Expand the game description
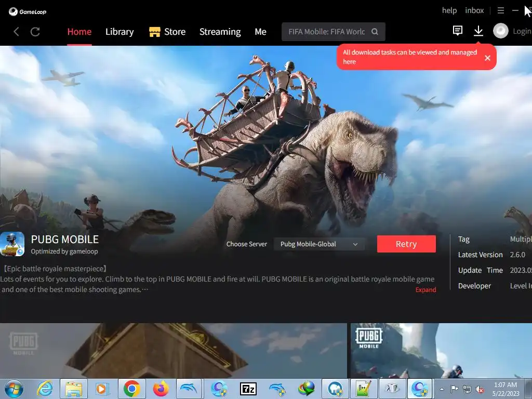 426,289
